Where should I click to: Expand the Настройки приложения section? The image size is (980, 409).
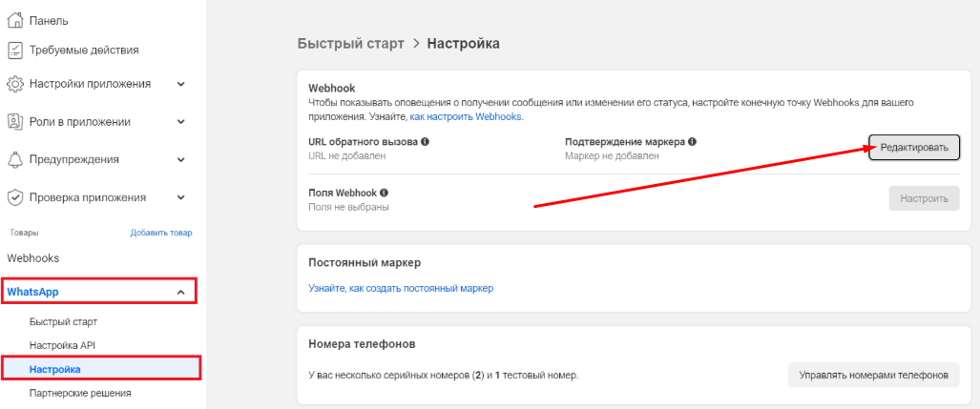tap(180, 84)
